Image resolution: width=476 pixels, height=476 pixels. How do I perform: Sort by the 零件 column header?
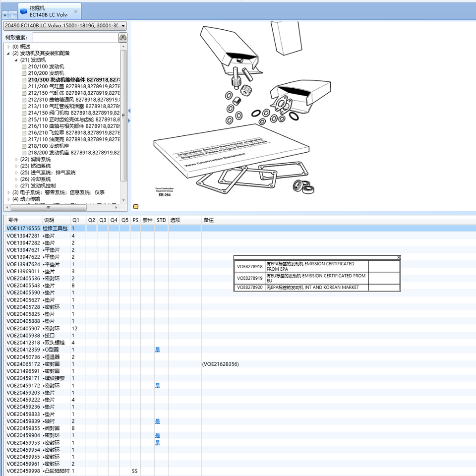[x=24, y=220]
